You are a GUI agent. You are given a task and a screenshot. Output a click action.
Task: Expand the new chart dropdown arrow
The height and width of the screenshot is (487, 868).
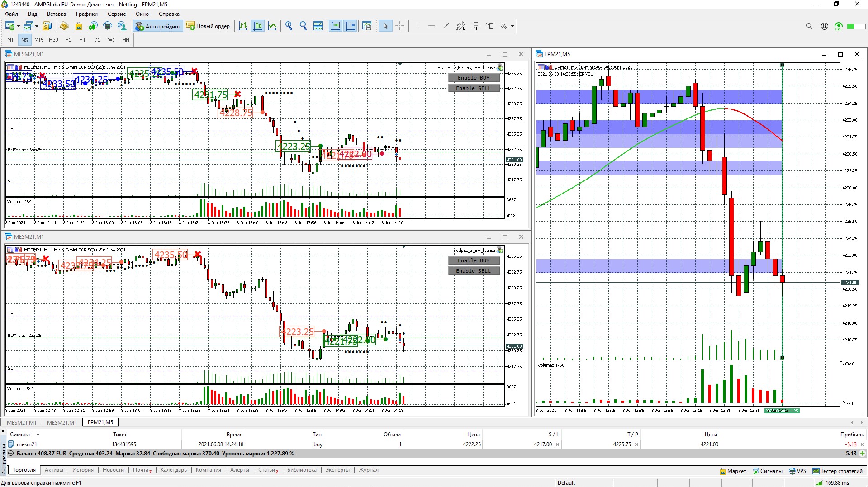coord(18,26)
